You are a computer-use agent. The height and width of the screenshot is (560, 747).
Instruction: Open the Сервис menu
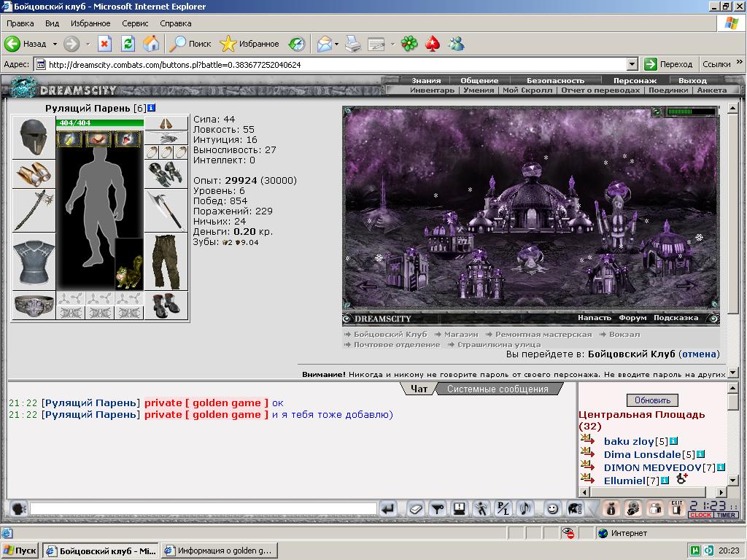pyautogui.click(x=135, y=23)
